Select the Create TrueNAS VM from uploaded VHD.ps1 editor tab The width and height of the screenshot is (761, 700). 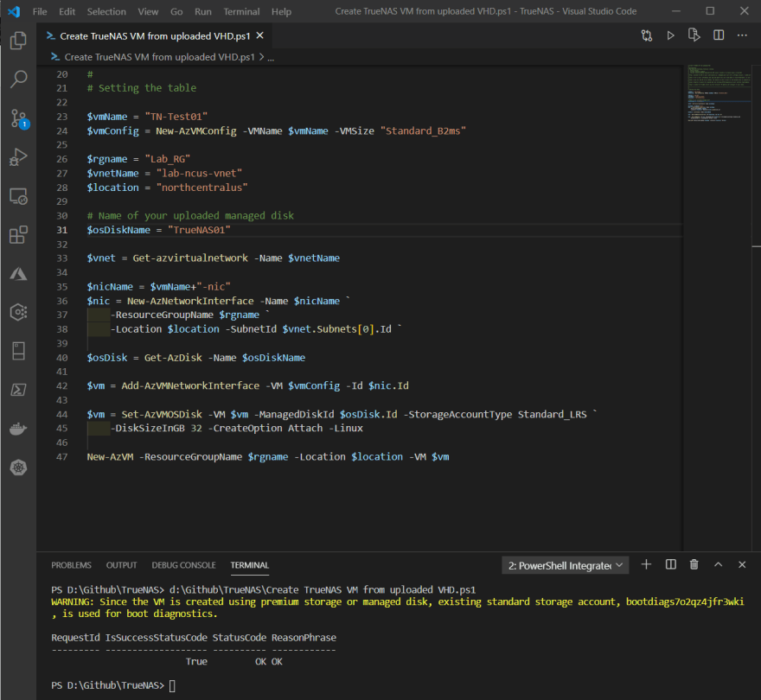click(155, 36)
